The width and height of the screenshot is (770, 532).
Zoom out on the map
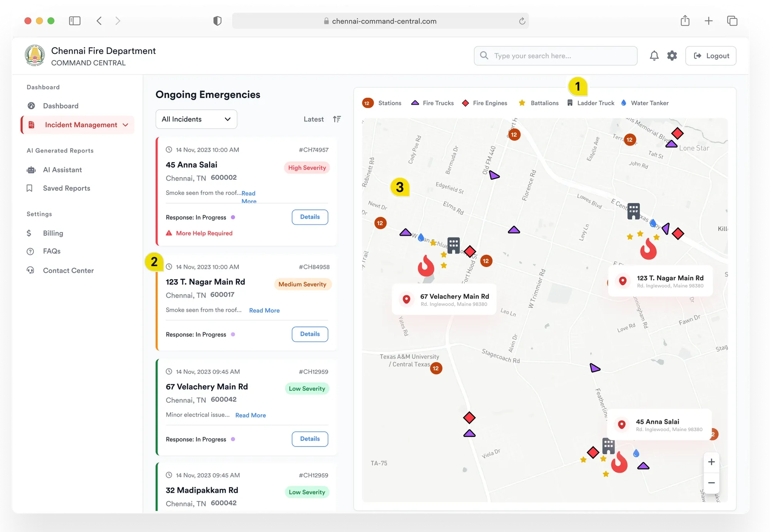pyautogui.click(x=711, y=483)
